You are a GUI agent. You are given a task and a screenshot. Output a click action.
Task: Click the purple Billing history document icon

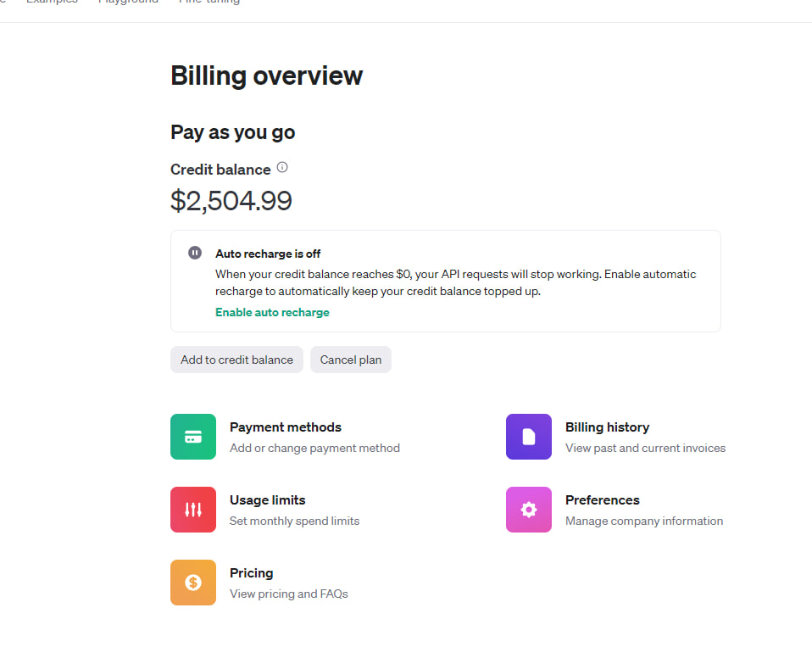pos(529,437)
